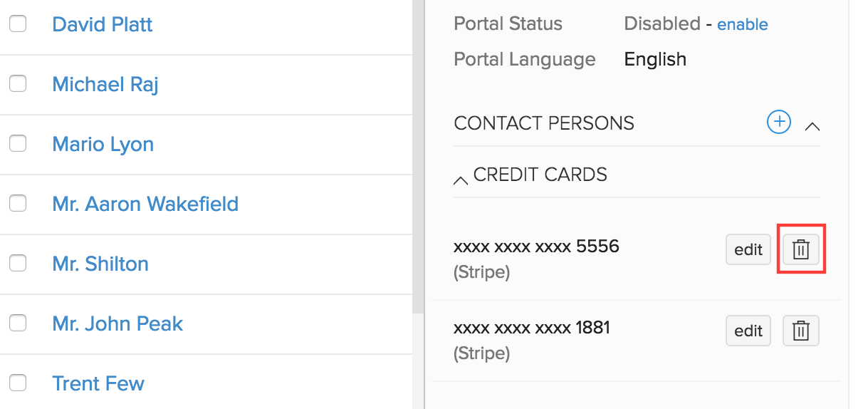Open the Trent Few customer record
The width and height of the screenshot is (868, 409).
98,383
